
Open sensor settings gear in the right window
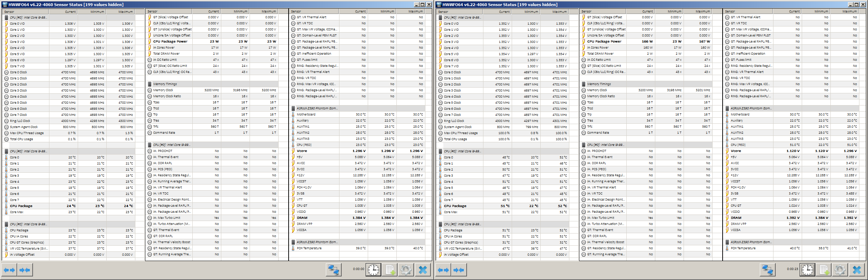pyautogui.click(x=840, y=270)
